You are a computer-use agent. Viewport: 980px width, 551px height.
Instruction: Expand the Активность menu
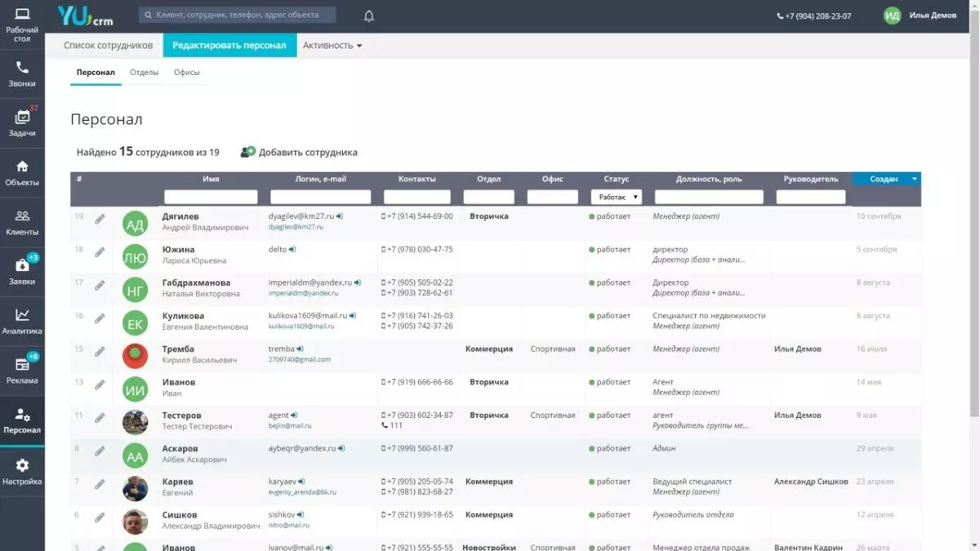(332, 45)
